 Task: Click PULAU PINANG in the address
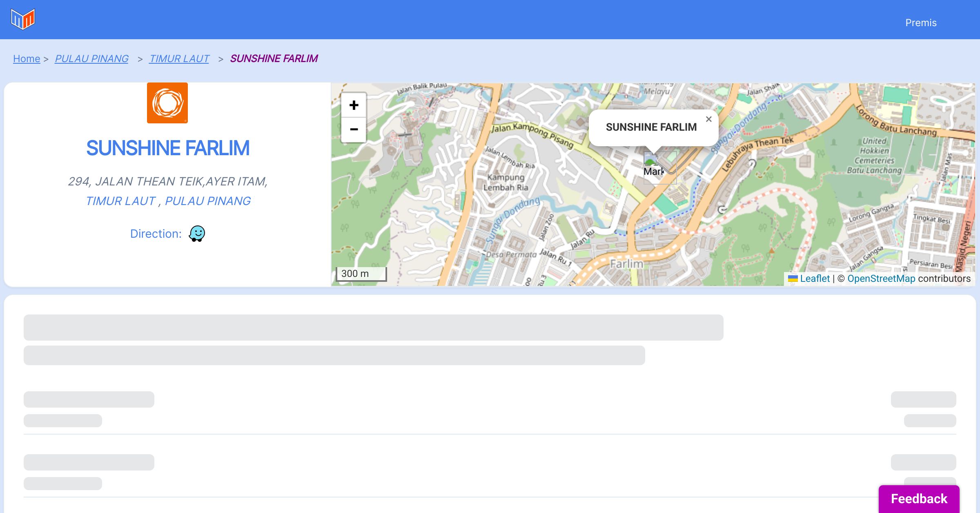click(207, 201)
